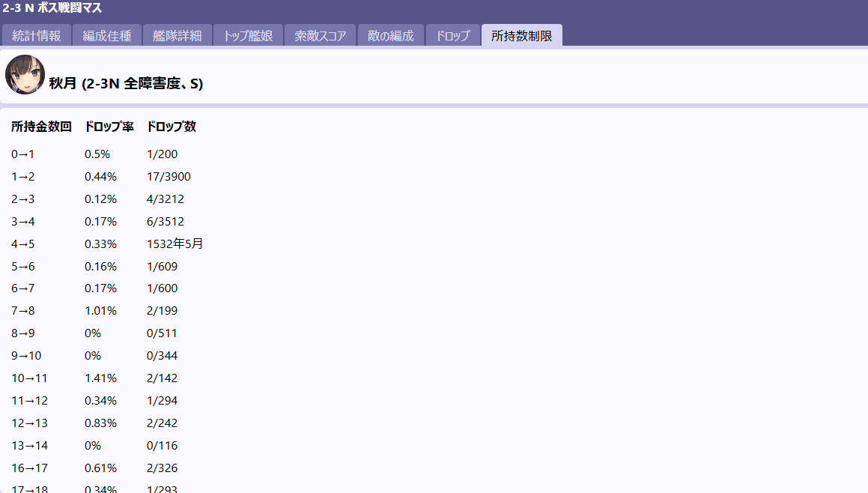The width and height of the screenshot is (868, 493).
Task: Select the 1.01% drop rate value
Action: click(100, 311)
